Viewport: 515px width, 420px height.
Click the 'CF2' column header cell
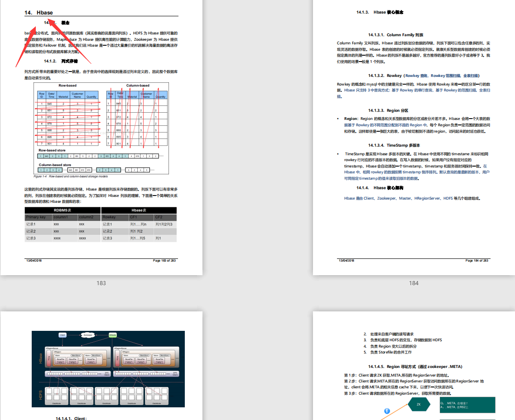[165, 217]
